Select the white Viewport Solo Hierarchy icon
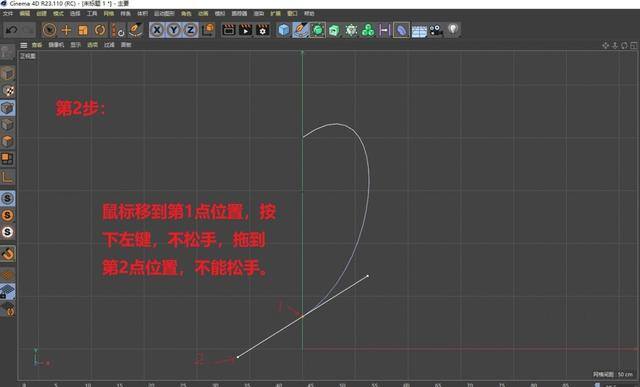Screen dimensions: 640x387 coord(7,232)
